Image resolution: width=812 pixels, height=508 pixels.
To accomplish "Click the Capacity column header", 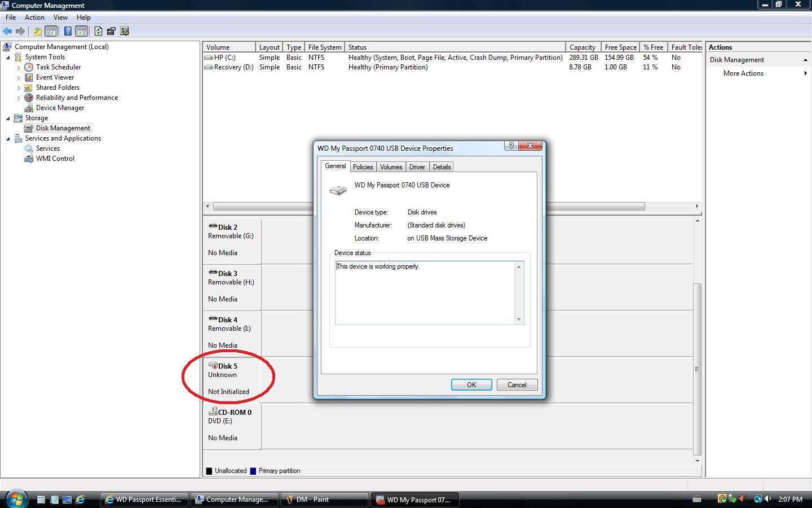I will [582, 47].
